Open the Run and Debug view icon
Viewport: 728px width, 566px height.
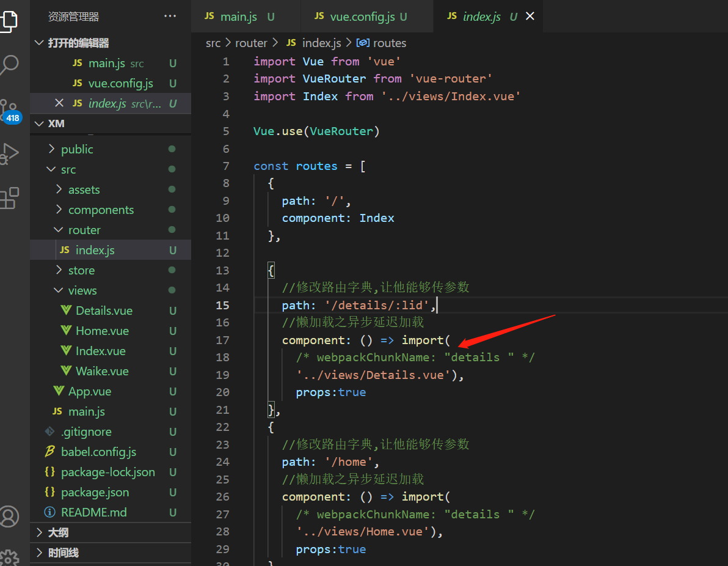[9, 153]
